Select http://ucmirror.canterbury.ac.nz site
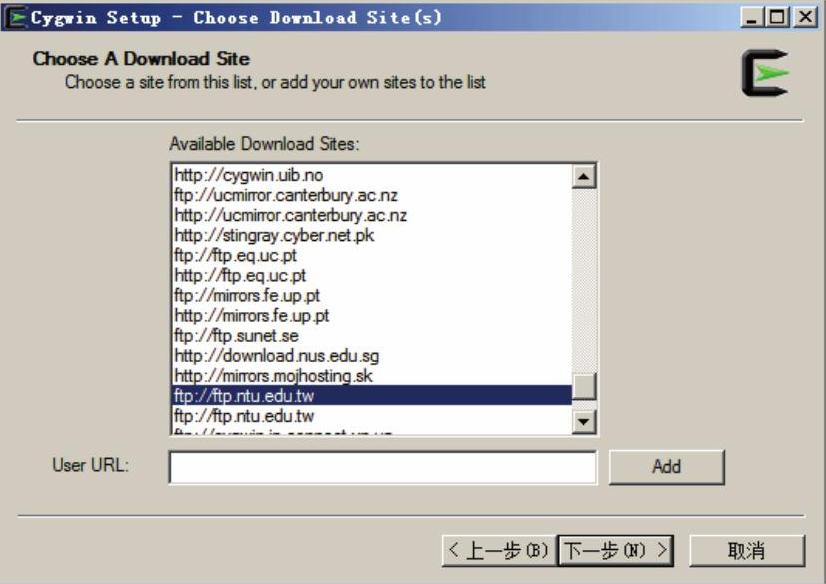Viewport: 826px width, 584px height. coord(372,215)
